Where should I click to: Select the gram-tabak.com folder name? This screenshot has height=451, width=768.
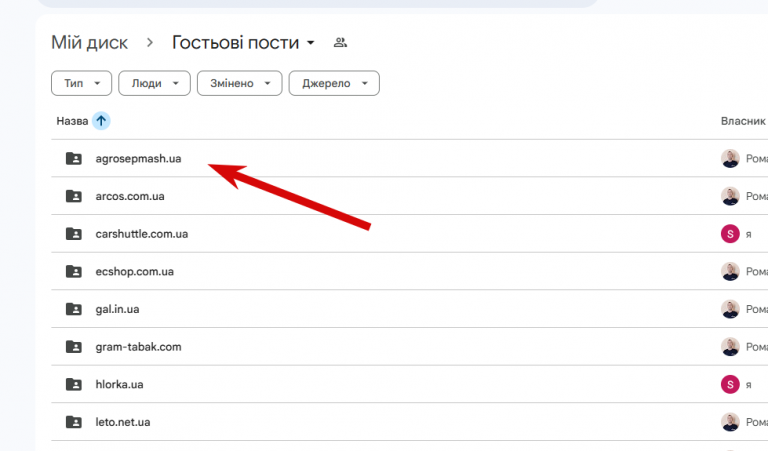pos(138,347)
